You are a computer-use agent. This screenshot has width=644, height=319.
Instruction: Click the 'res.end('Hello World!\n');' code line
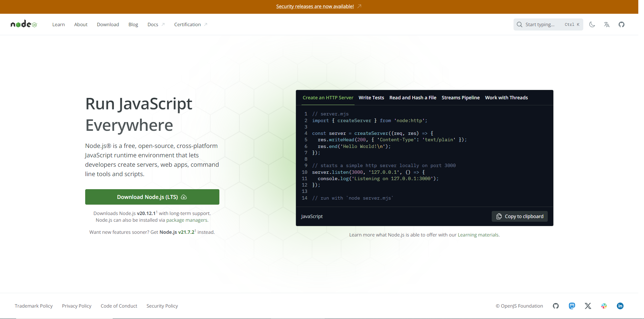354,147
